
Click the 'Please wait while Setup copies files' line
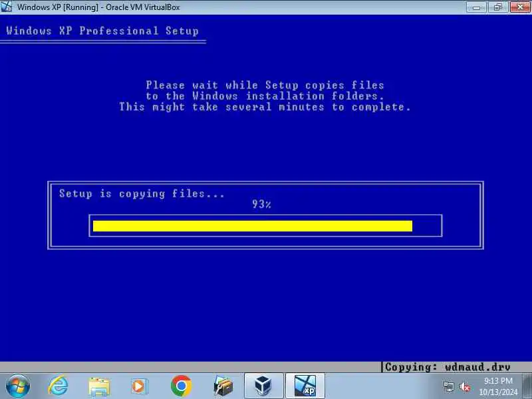coord(265,85)
